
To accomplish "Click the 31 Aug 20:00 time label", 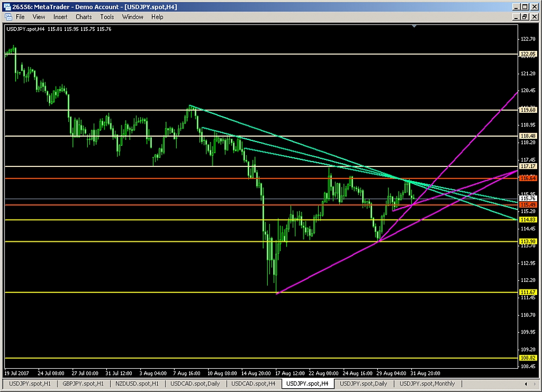I will 425,374.
